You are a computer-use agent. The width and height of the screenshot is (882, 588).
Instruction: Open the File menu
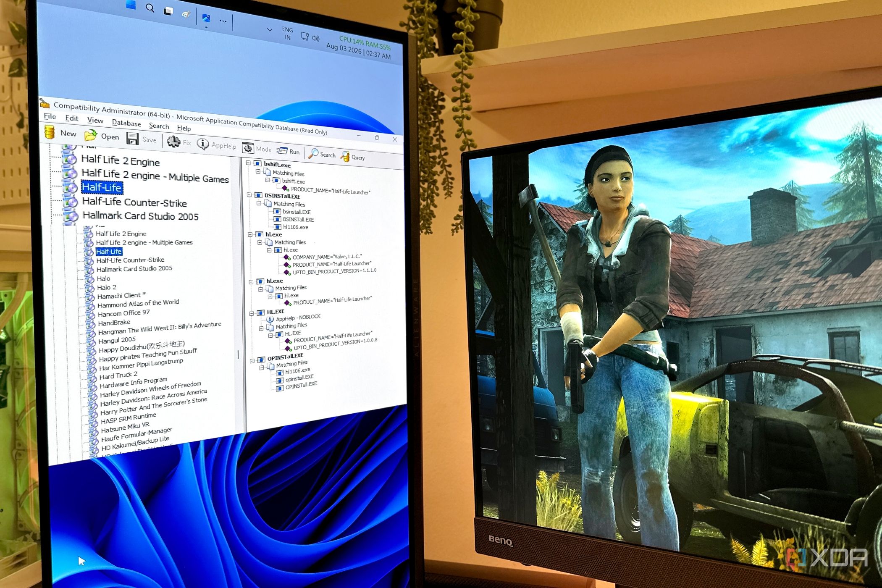pyautogui.click(x=50, y=116)
